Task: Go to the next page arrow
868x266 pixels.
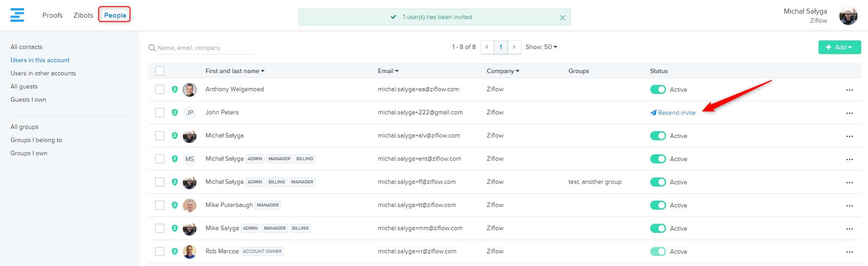Action: tap(514, 47)
